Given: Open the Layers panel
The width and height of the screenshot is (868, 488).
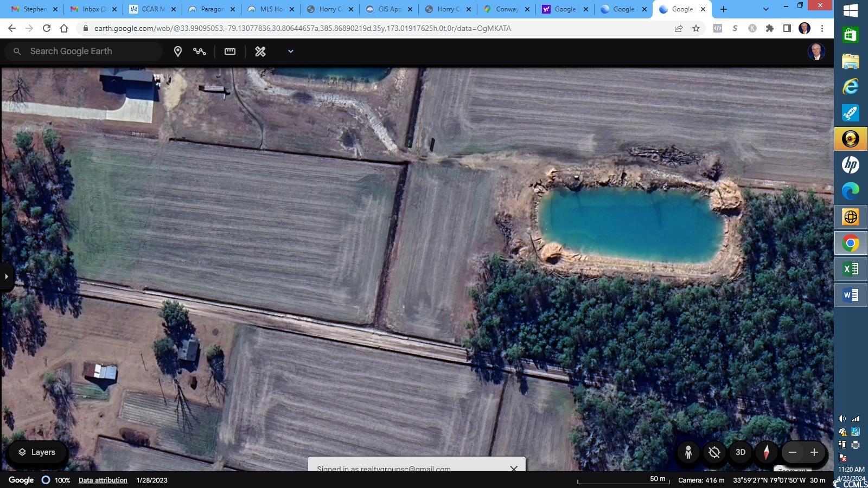Looking at the screenshot, I should point(37,452).
